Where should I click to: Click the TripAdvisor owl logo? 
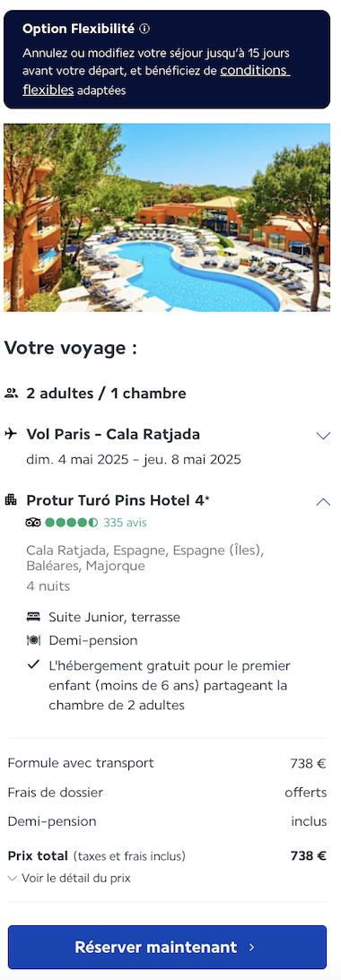(x=33, y=523)
